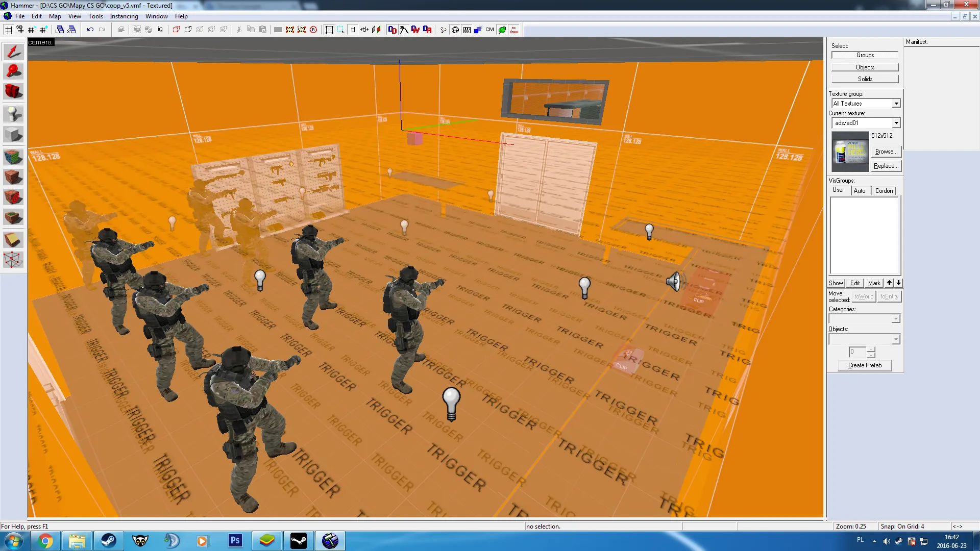Open the Instancing menu

tap(124, 16)
